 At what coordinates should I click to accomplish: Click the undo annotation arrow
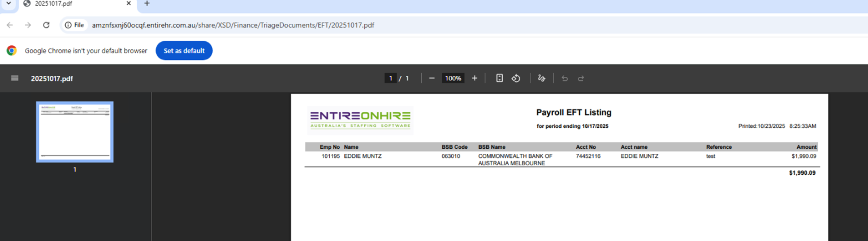(x=564, y=79)
